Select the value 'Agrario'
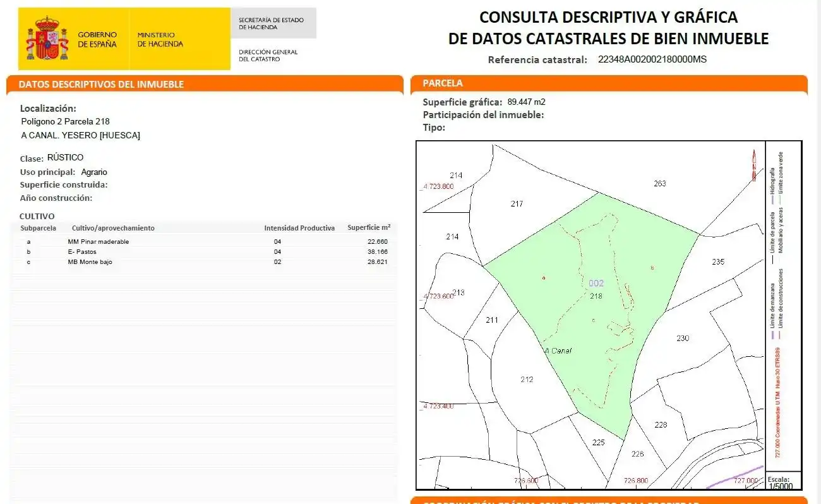 pos(94,172)
